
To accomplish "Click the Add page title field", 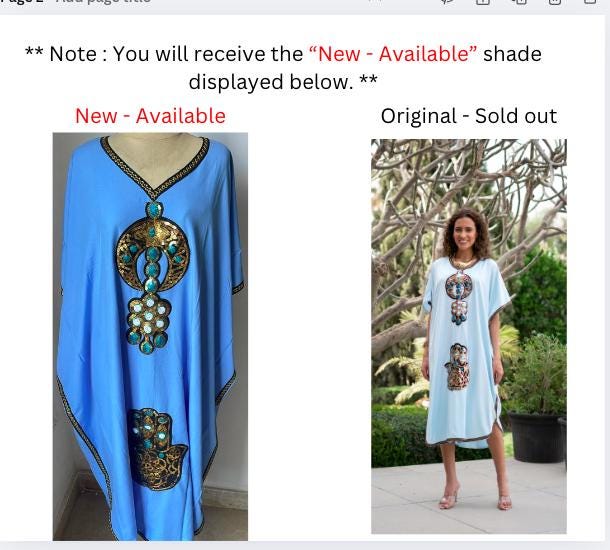I will click(103, 2).
